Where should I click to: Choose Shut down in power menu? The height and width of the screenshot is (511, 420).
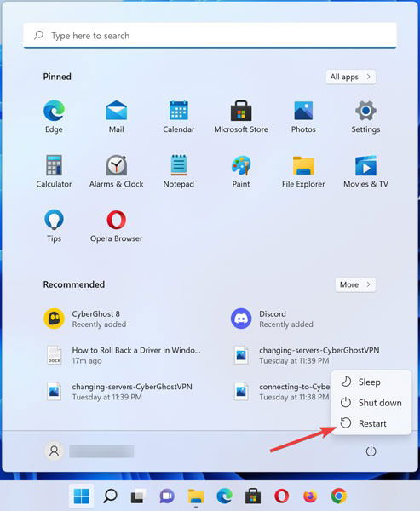click(x=371, y=403)
